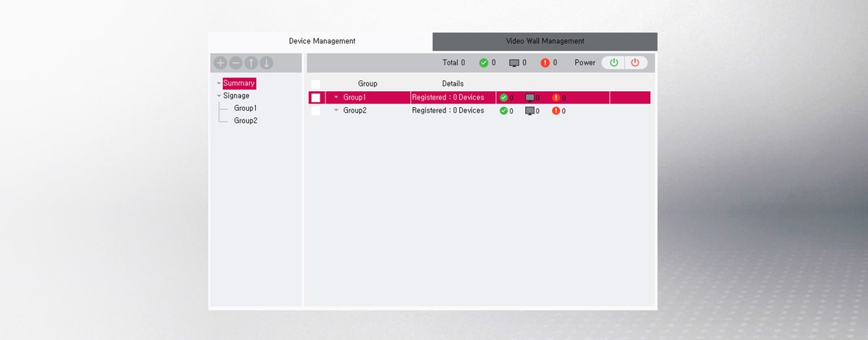Click the move down arrow icon
The image size is (868, 340).
click(266, 63)
